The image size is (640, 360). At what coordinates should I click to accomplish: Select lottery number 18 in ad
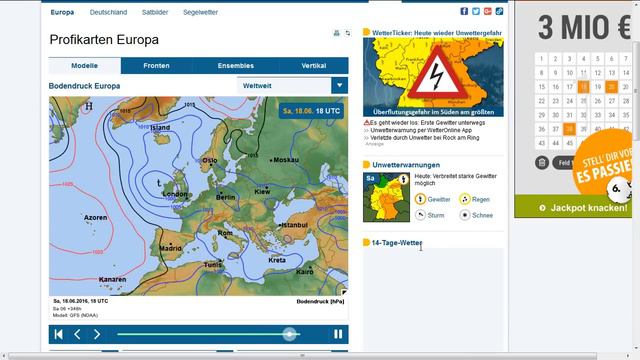point(584,87)
